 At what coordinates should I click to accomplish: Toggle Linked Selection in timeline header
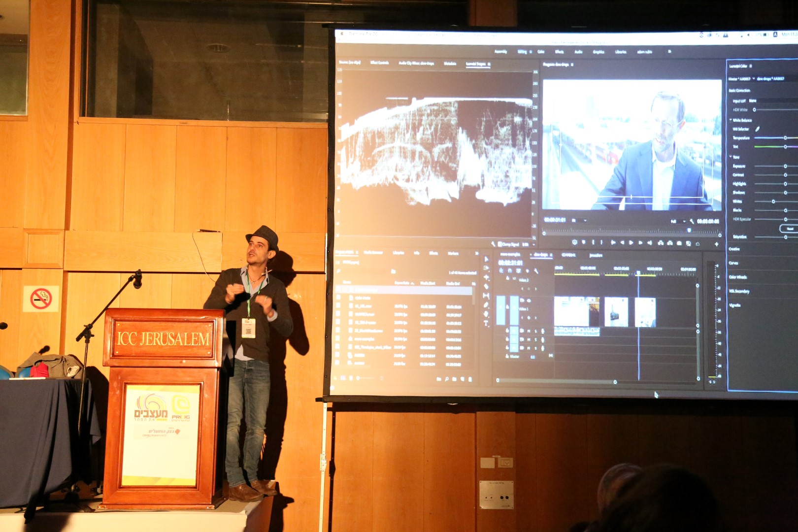coord(519,270)
